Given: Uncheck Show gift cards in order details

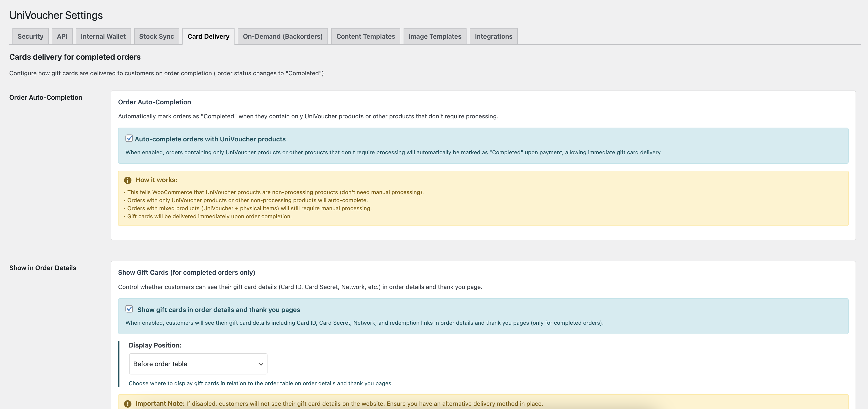Looking at the screenshot, I should [129, 309].
